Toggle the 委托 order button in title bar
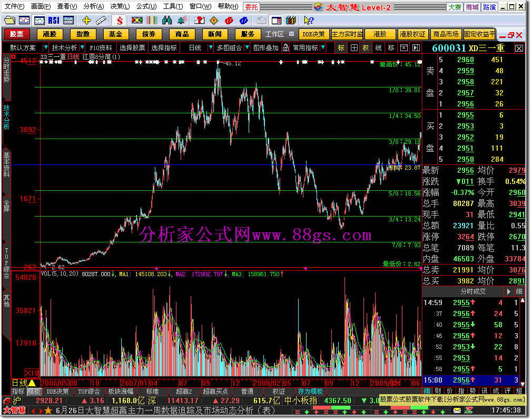This screenshot has width=532, height=420. click(x=251, y=7)
